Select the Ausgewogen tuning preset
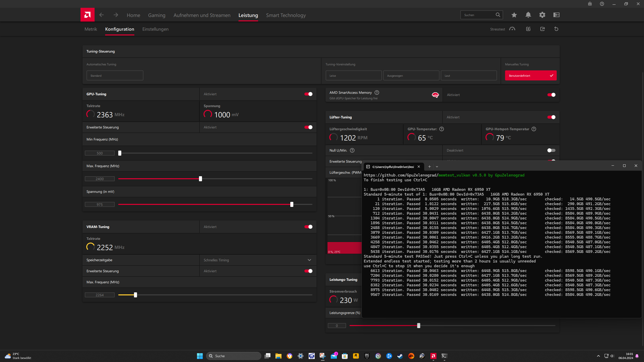This screenshot has width=644, height=362. click(411, 76)
